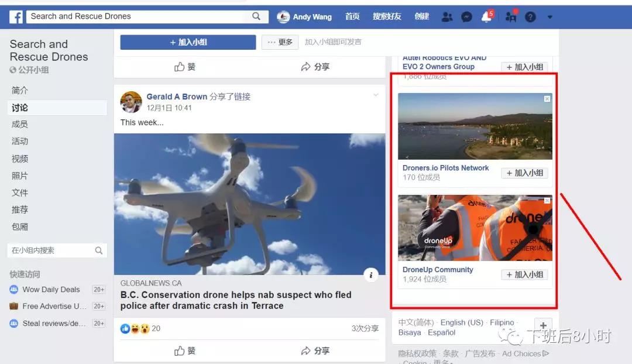Join the DroneUp Community group
The height and width of the screenshot is (364, 632).
coord(524,274)
